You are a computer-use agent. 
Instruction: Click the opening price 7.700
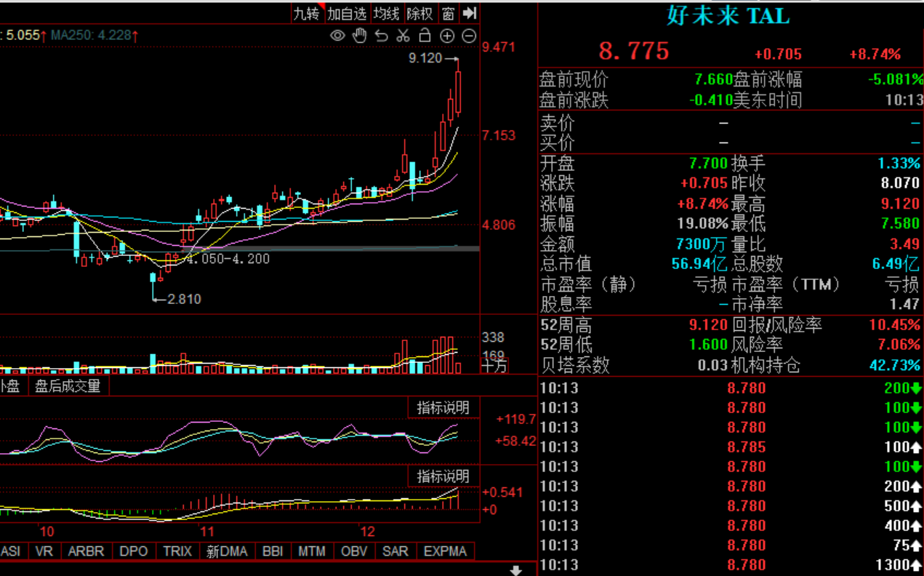(708, 163)
